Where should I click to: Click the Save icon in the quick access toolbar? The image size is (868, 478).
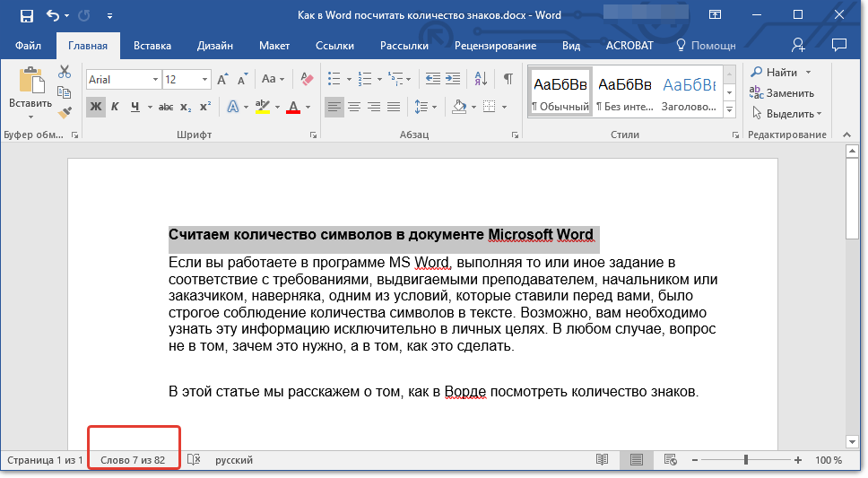point(26,15)
